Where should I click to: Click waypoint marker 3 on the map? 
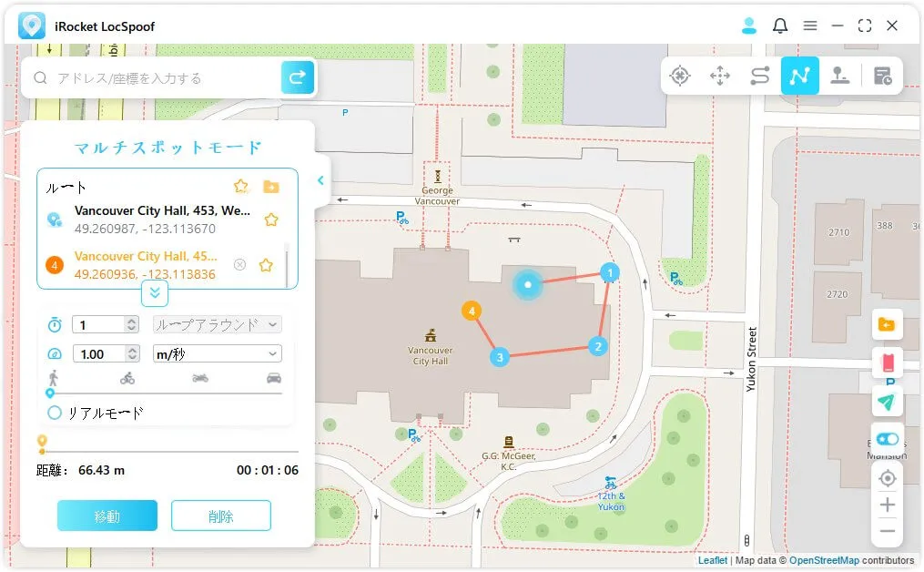coord(500,357)
